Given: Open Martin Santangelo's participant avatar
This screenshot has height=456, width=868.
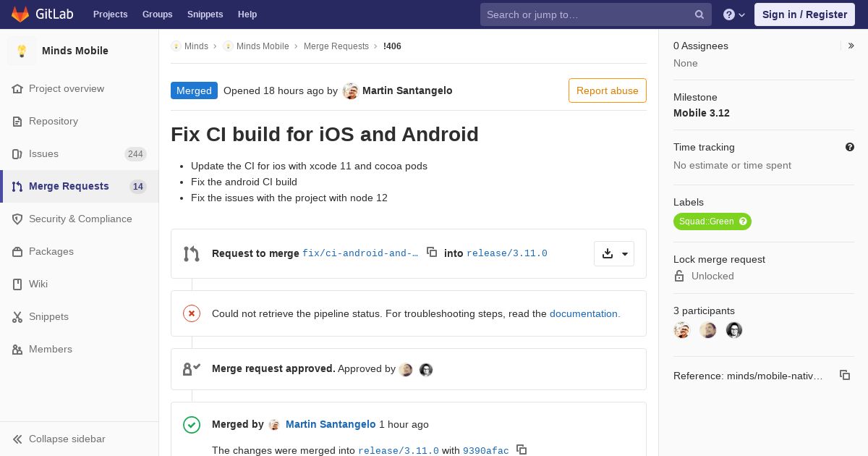Looking at the screenshot, I should pos(682,330).
